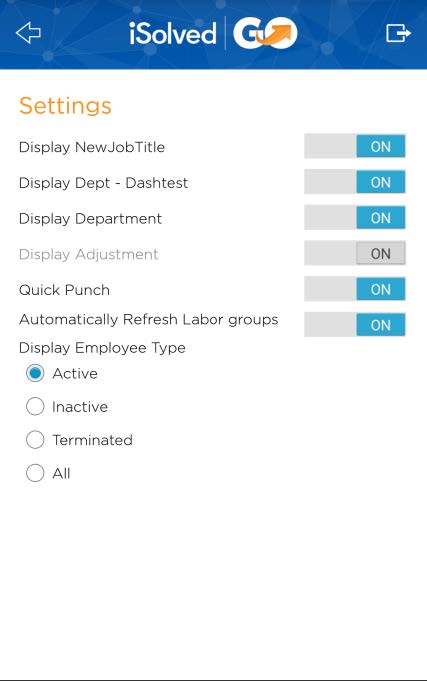Tap the back arrow icon
This screenshot has width=427, height=681.
click(28, 33)
